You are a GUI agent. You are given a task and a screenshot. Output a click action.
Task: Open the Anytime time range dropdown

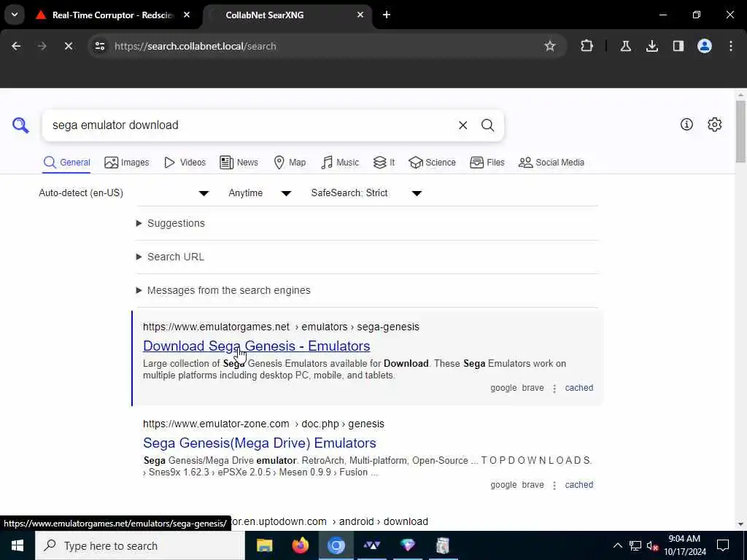(x=260, y=192)
